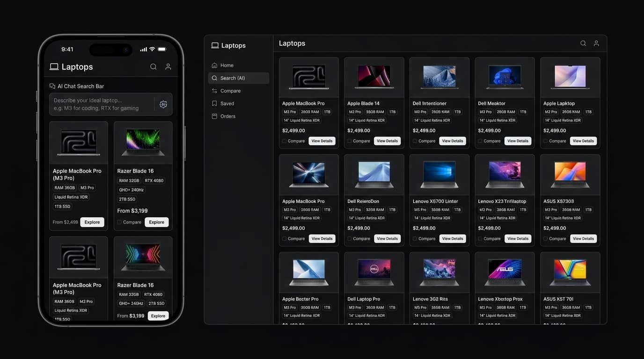
Task: Go to Home in the desktop sidebar
Action: 239,65
